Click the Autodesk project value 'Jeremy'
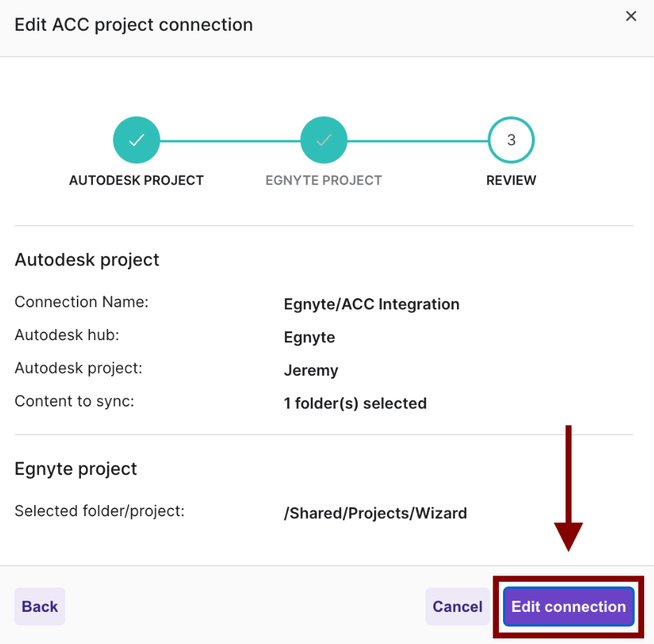654x644 pixels. tap(310, 371)
